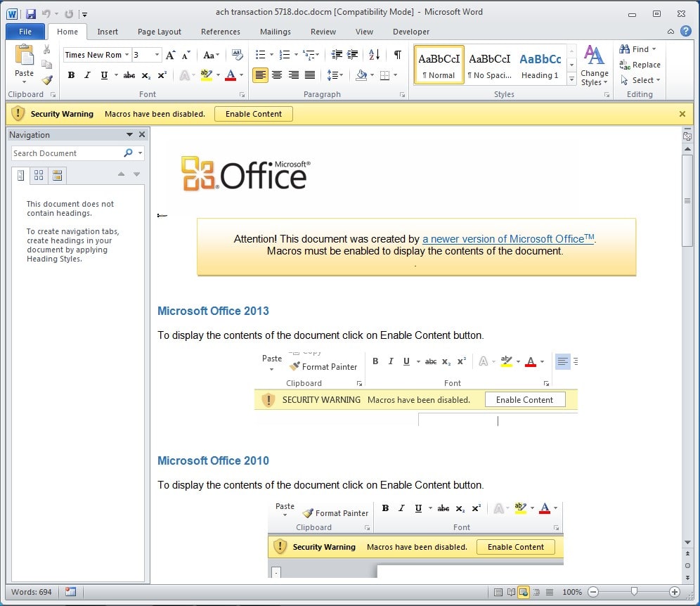Switch to the Mailings tab
This screenshot has width=700, height=606.
click(x=276, y=32)
